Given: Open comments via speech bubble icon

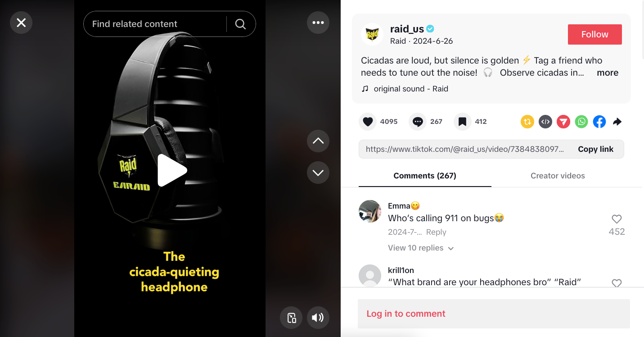Looking at the screenshot, I should [x=418, y=122].
